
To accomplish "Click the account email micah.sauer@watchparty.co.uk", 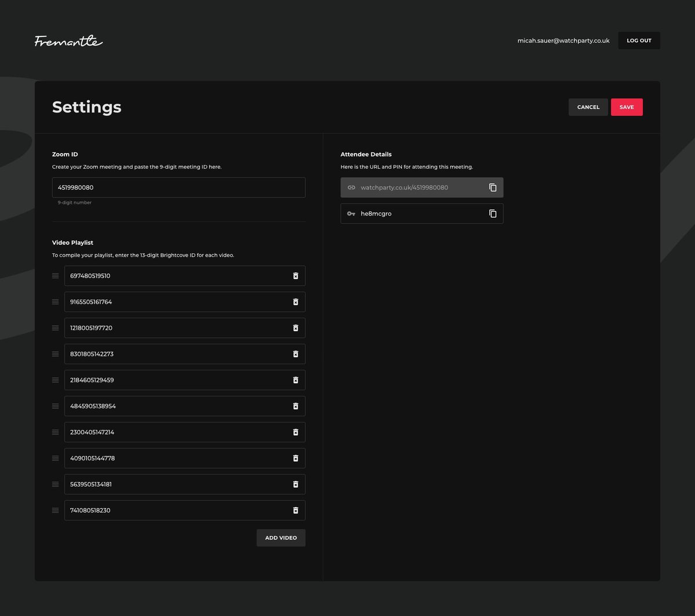I will (564, 41).
